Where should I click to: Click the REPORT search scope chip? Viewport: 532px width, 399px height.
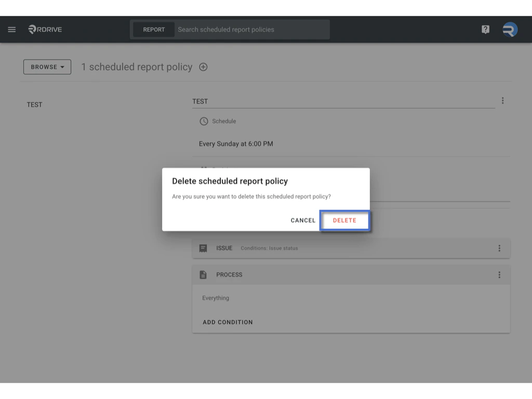153,30
